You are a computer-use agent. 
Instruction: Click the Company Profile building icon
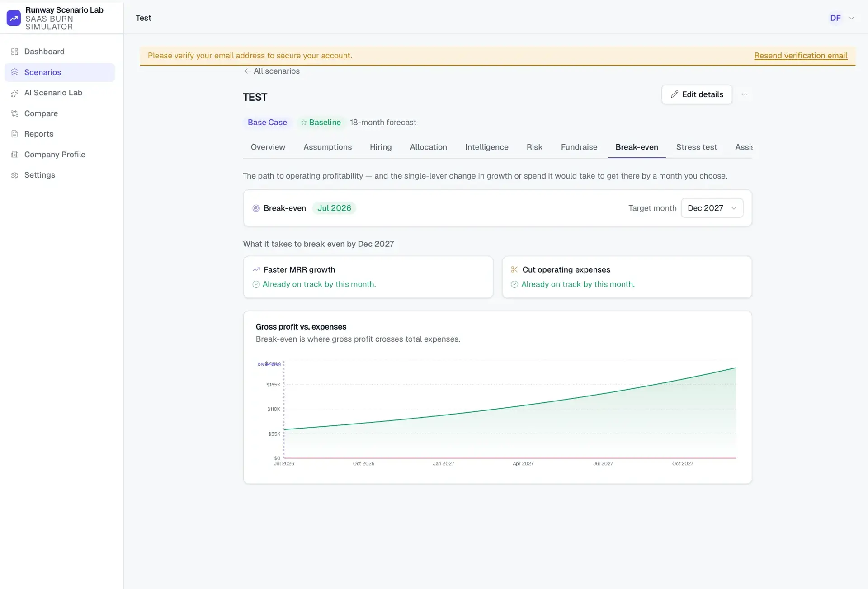point(14,155)
